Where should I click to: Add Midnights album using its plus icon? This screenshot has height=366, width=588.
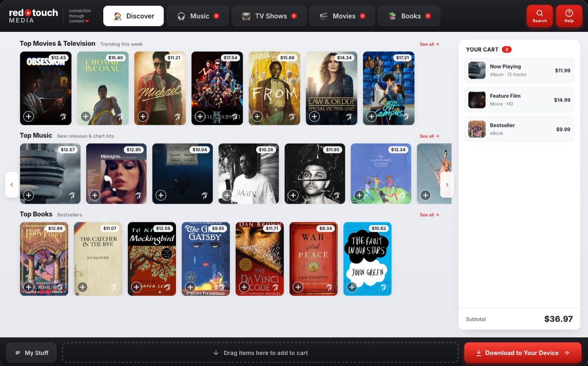pos(94,195)
